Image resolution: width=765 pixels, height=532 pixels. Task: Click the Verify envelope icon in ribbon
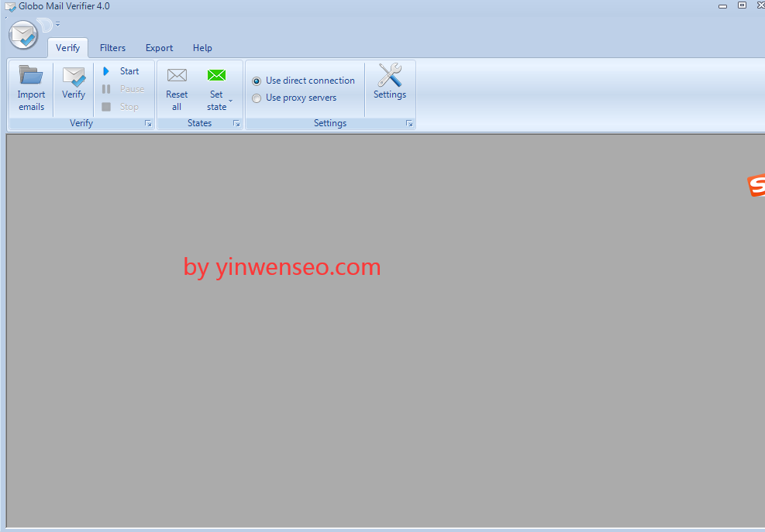[x=74, y=77]
